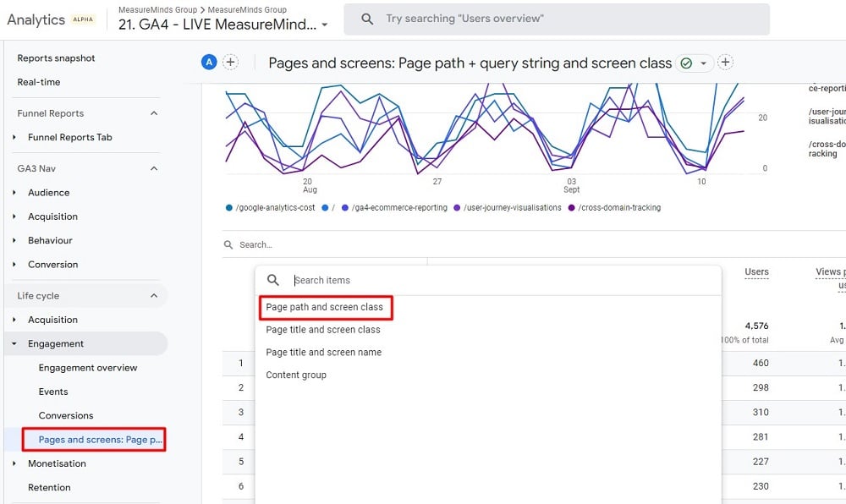Expand the Engagement overview sidebar section
The height and width of the screenshot is (504, 846).
(86, 367)
